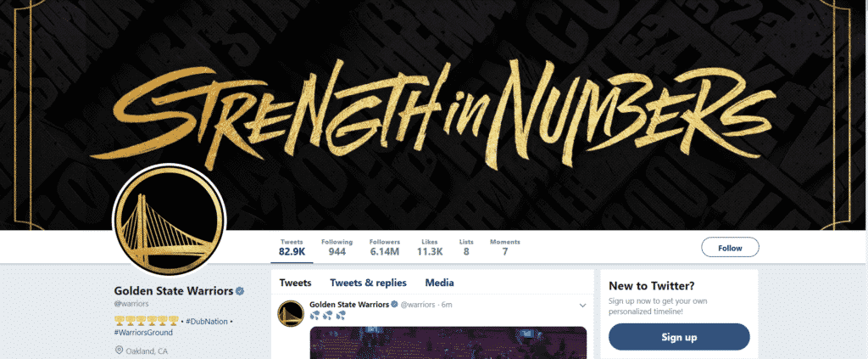Follow the Golden State Warriors account
The height and width of the screenshot is (359, 868).
pos(730,248)
